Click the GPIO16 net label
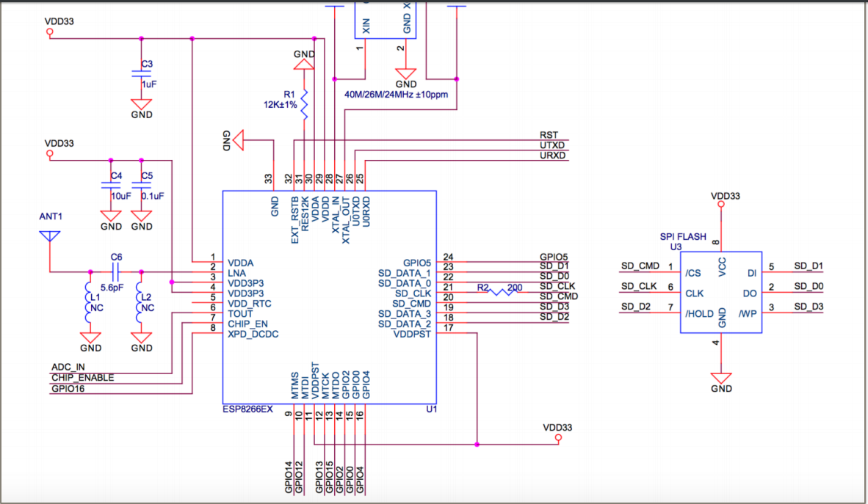Viewport: 868px width, 504px height. coord(68,389)
